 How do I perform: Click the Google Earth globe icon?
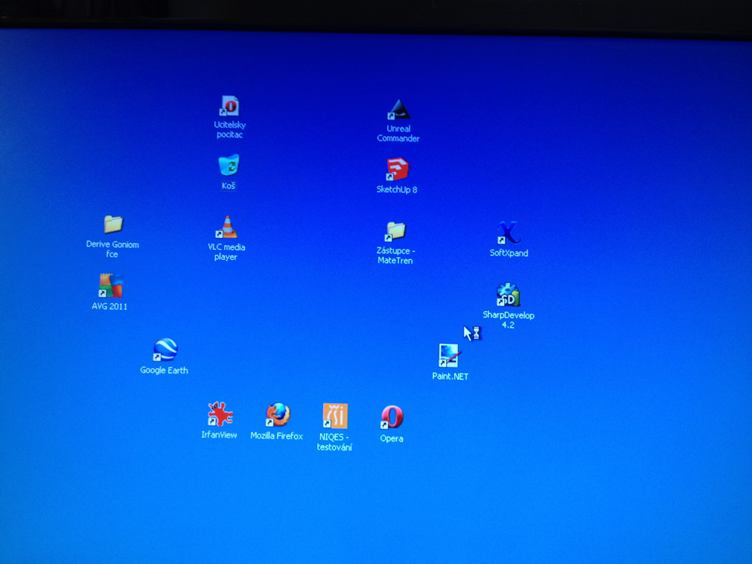pos(164,350)
